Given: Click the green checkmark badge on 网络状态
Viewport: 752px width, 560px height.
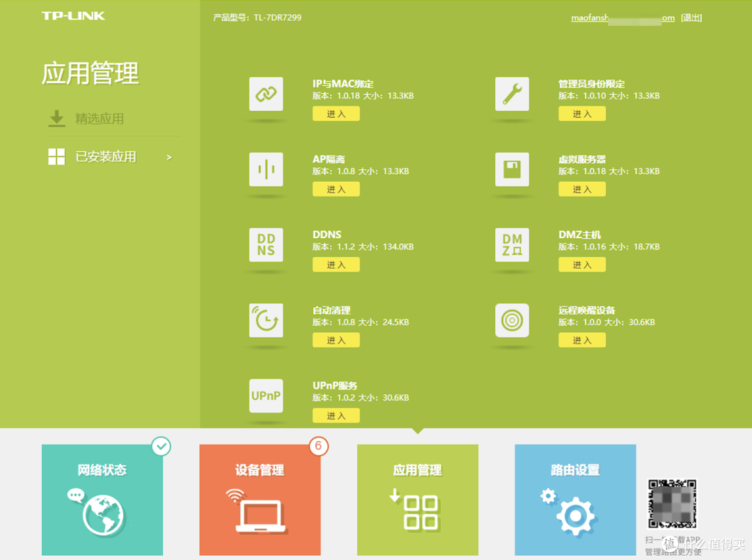Looking at the screenshot, I should click(x=162, y=446).
